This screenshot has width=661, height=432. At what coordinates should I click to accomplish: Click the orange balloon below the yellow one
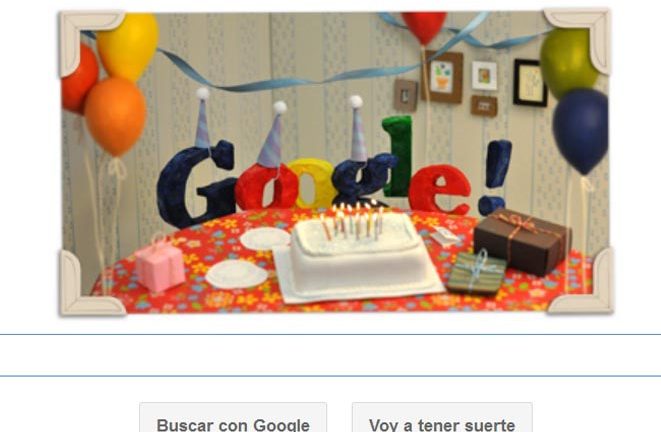[x=115, y=116]
